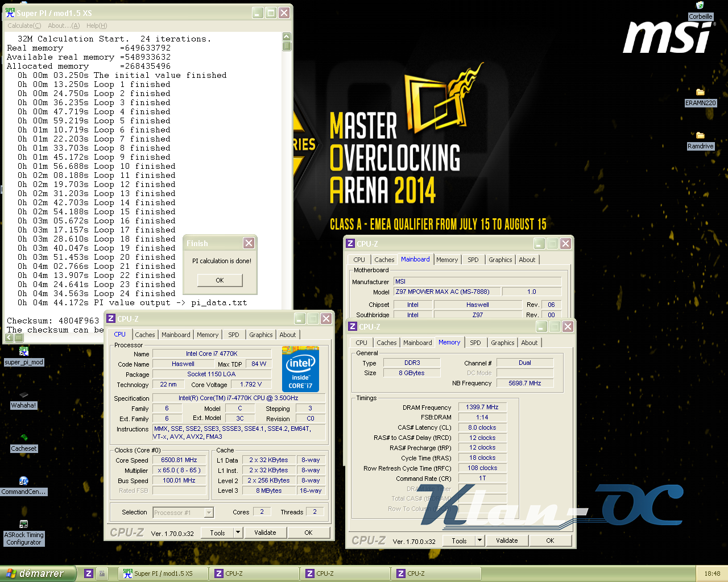Select SPD tab in CPU-Z Memory window

click(475, 343)
